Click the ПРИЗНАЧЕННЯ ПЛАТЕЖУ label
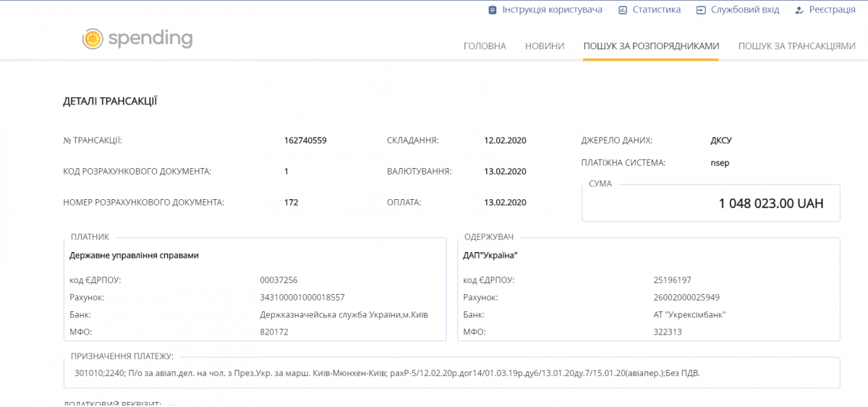Screen dimensions: 868x407 coord(122,356)
